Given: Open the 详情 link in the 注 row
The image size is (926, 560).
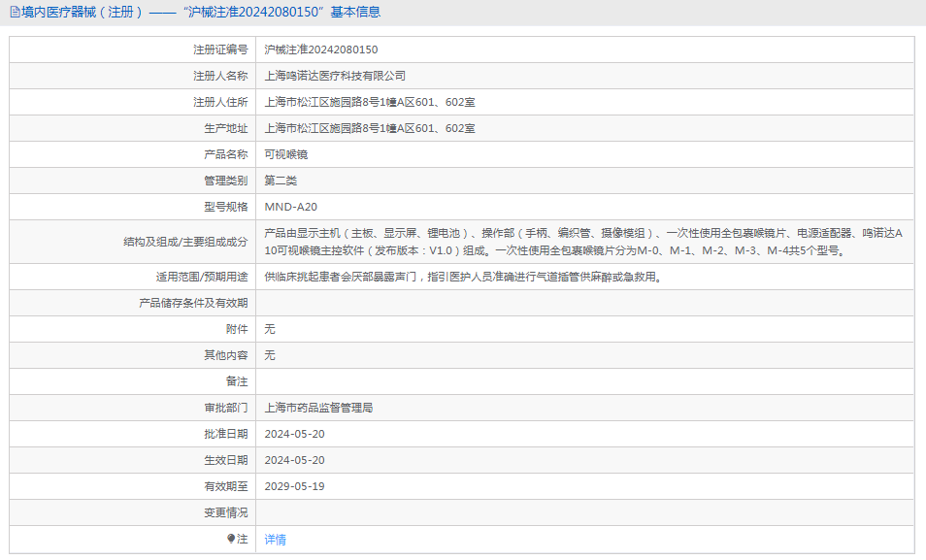Looking at the screenshot, I should point(276,540).
